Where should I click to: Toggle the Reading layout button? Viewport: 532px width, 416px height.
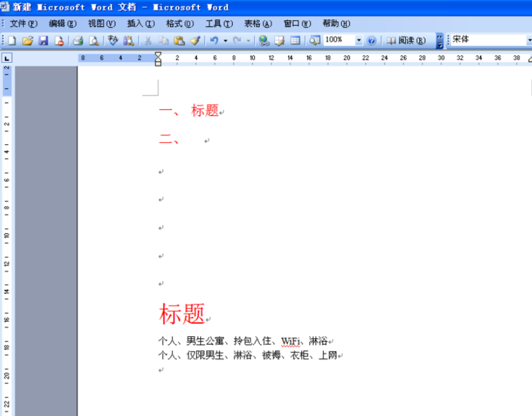[x=406, y=41]
